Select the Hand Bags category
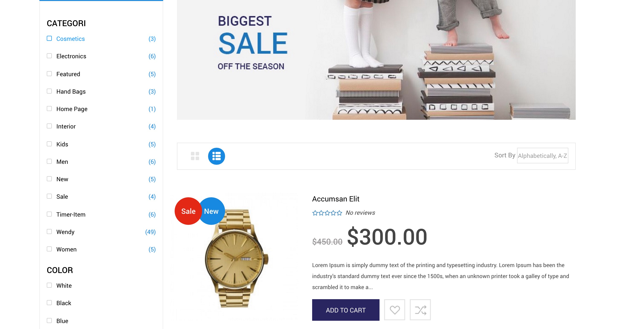The width and height of the screenshot is (644, 329). 71,92
